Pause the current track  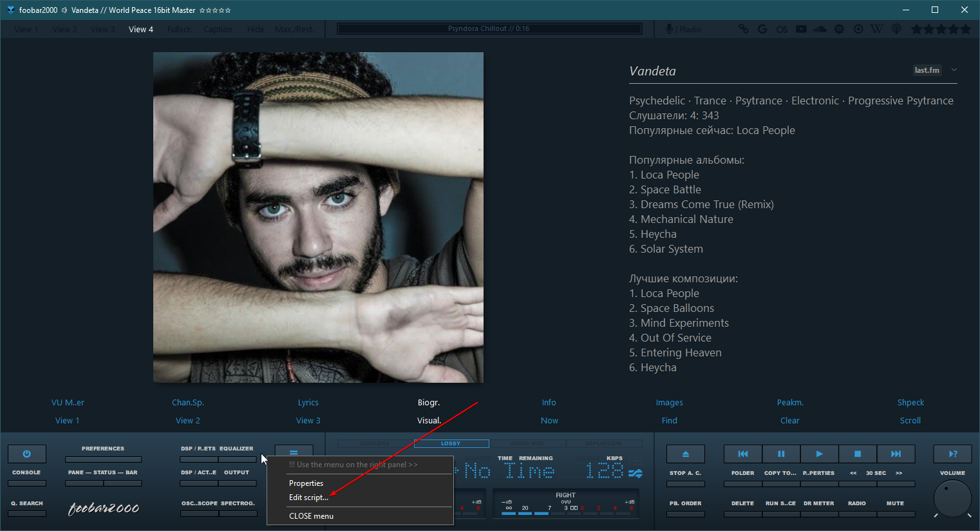[781, 454]
